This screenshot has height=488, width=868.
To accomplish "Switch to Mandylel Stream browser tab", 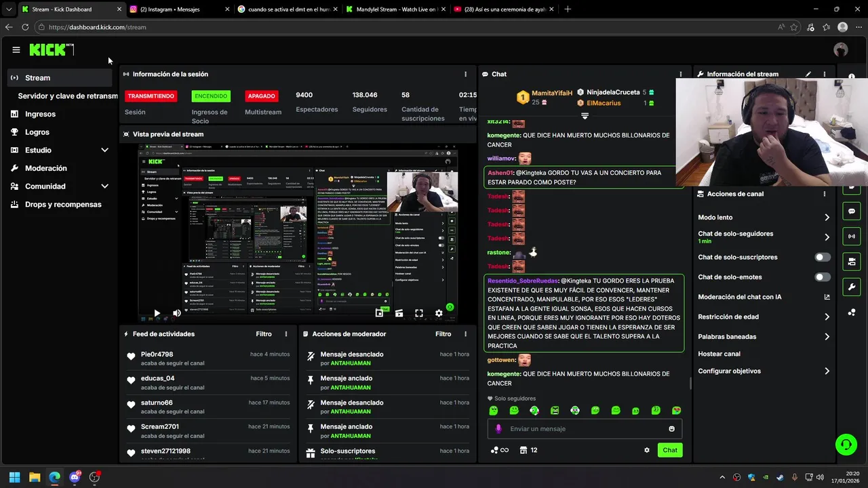I will click(395, 9).
